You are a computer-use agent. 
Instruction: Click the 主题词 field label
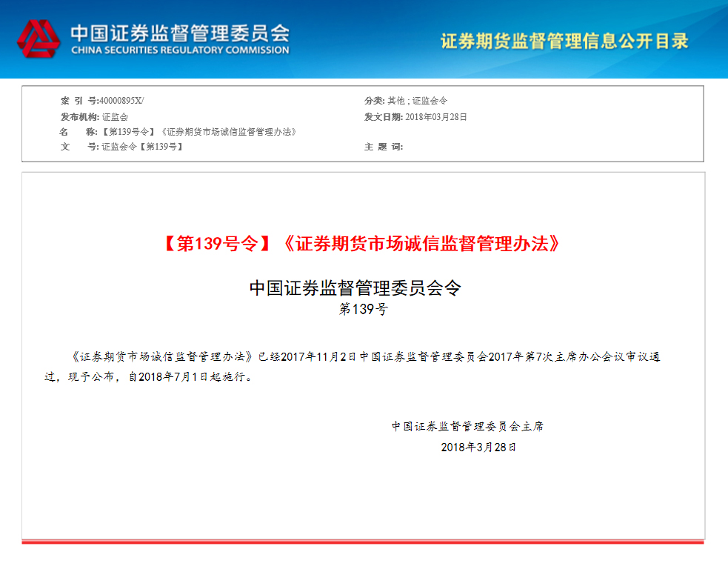(383, 147)
